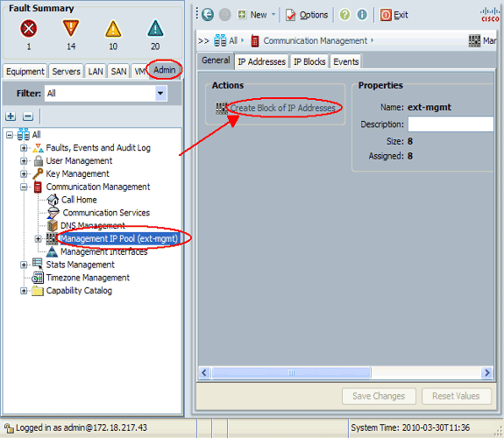Open the Events tab
This screenshot has width=504, height=438.
(x=346, y=61)
